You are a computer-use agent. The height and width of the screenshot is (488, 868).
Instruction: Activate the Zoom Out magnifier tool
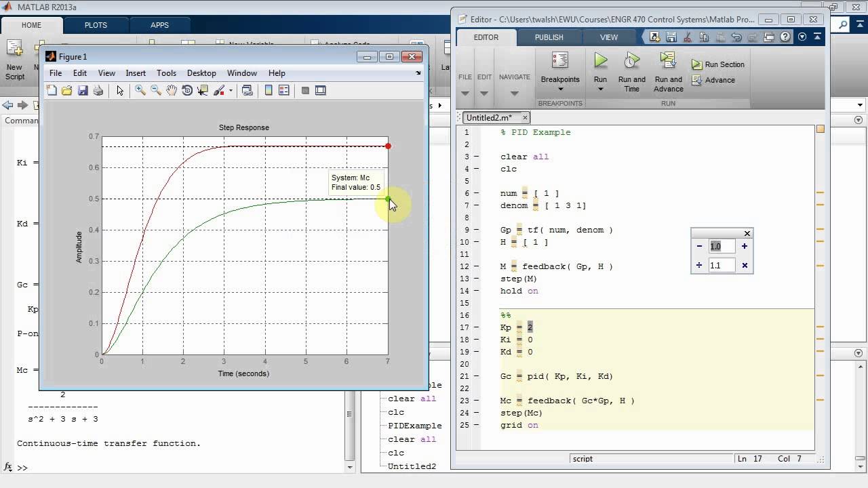[156, 90]
